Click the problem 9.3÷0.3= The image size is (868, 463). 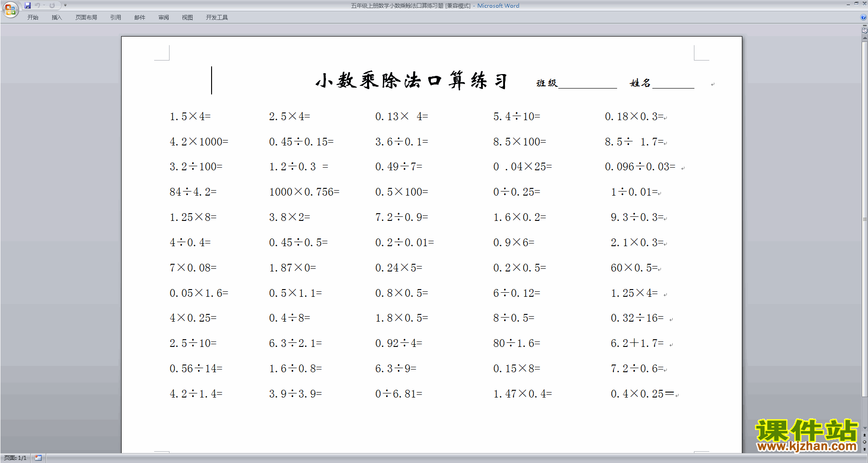tap(637, 217)
